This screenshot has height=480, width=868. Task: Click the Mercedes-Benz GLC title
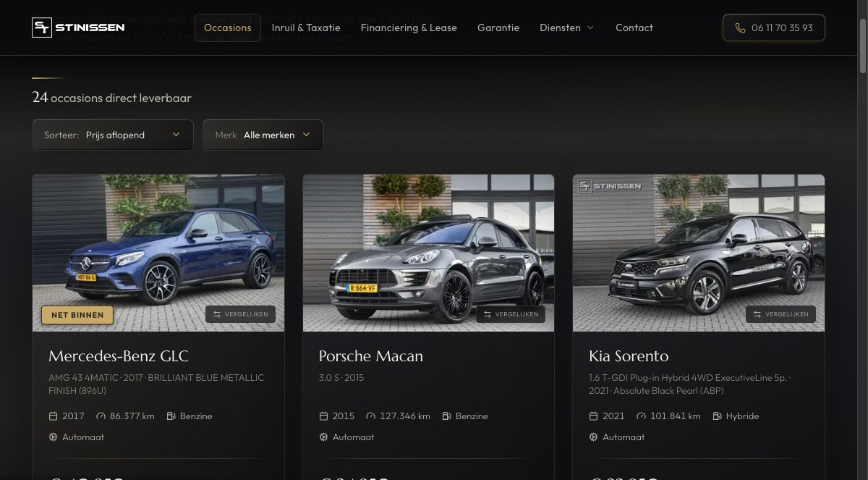click(x=119, y=356)
